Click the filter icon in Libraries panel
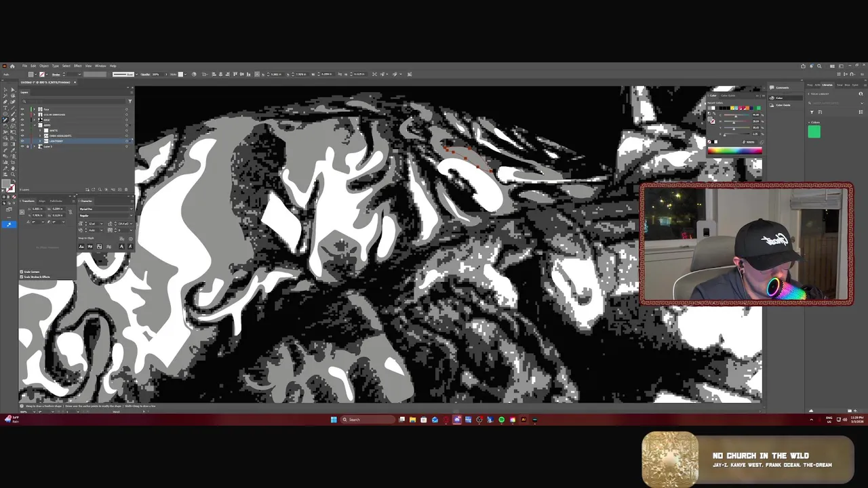Viewport: 868px width, 488px height. click(x=812, y=112)
